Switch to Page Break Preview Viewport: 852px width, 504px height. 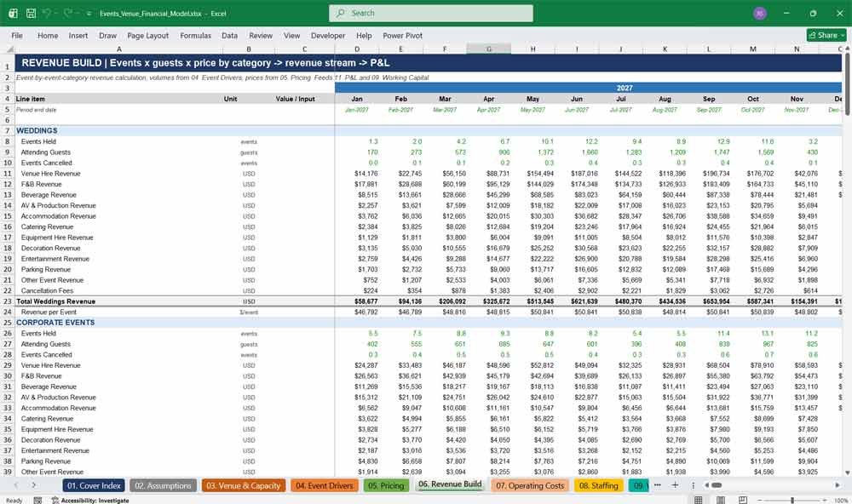pos(742,500)
